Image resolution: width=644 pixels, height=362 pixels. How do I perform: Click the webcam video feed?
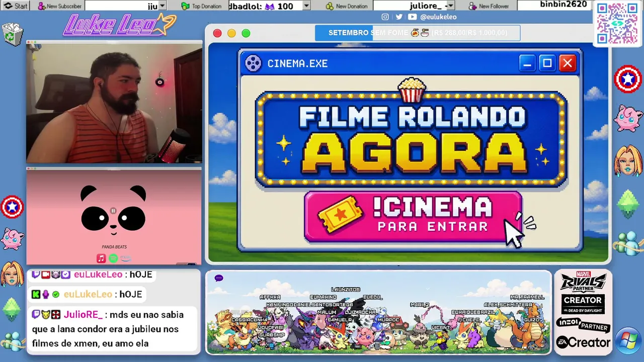tap(114, 104)
